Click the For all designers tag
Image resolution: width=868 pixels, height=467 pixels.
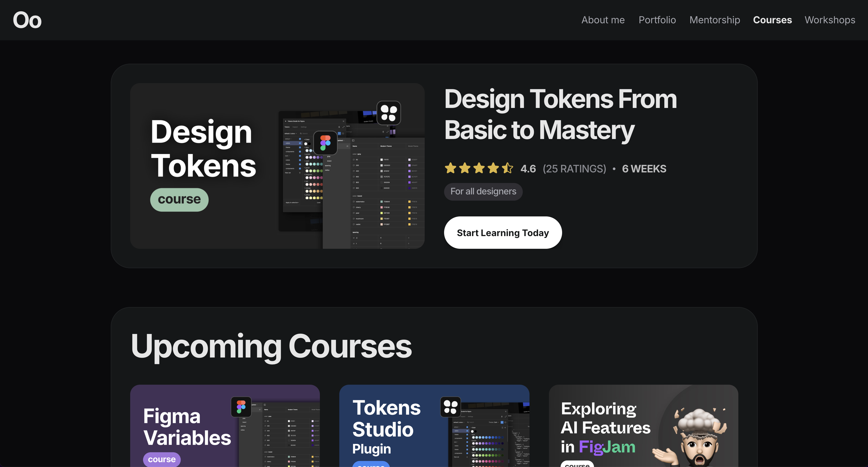(483, 191)
